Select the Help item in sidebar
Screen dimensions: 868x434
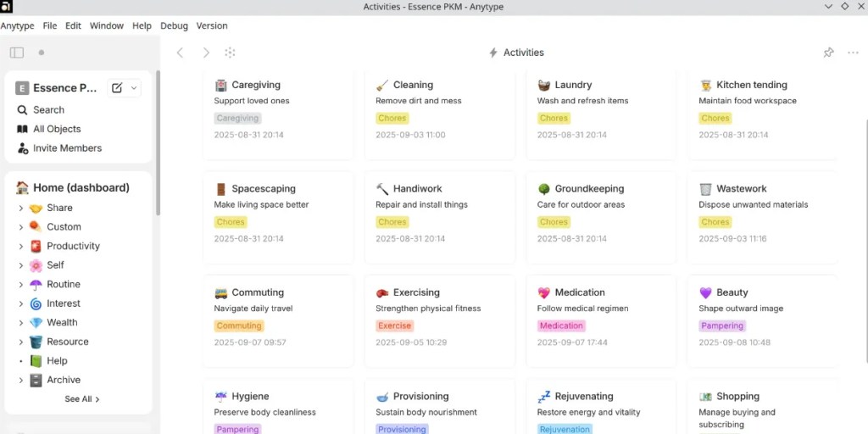57,361
